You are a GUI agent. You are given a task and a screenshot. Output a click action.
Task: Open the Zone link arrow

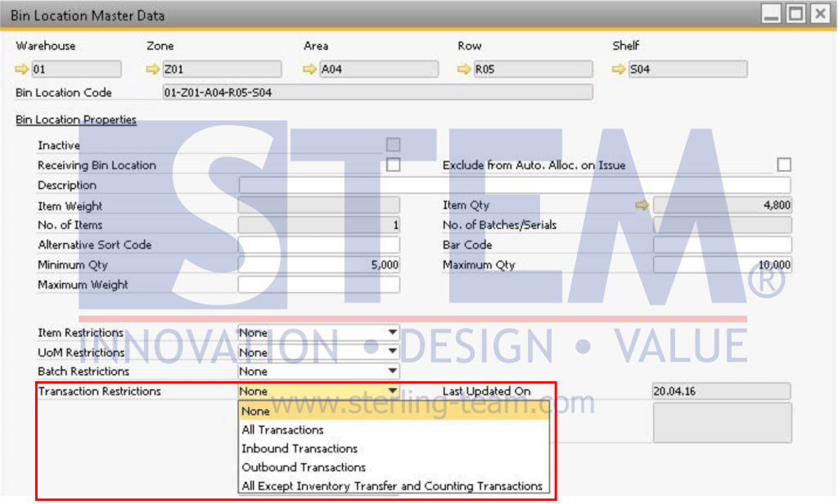[x=151, y=69]
